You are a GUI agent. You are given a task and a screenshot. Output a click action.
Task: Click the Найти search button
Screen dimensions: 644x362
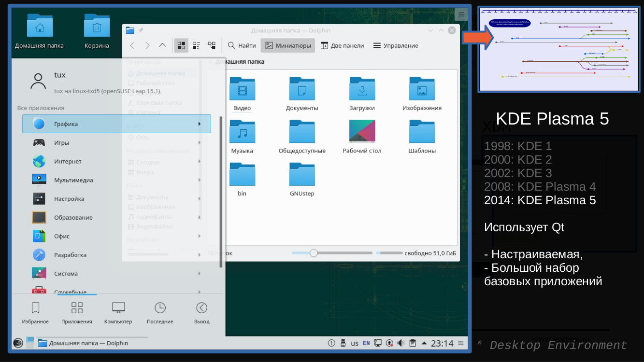pyautogui.click(x=242, y=45)
